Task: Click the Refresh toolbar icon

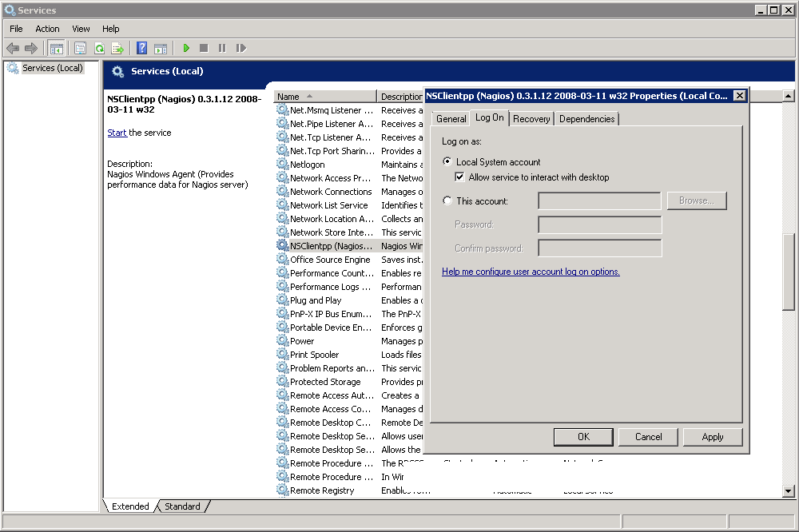Action: coord(99,49)
